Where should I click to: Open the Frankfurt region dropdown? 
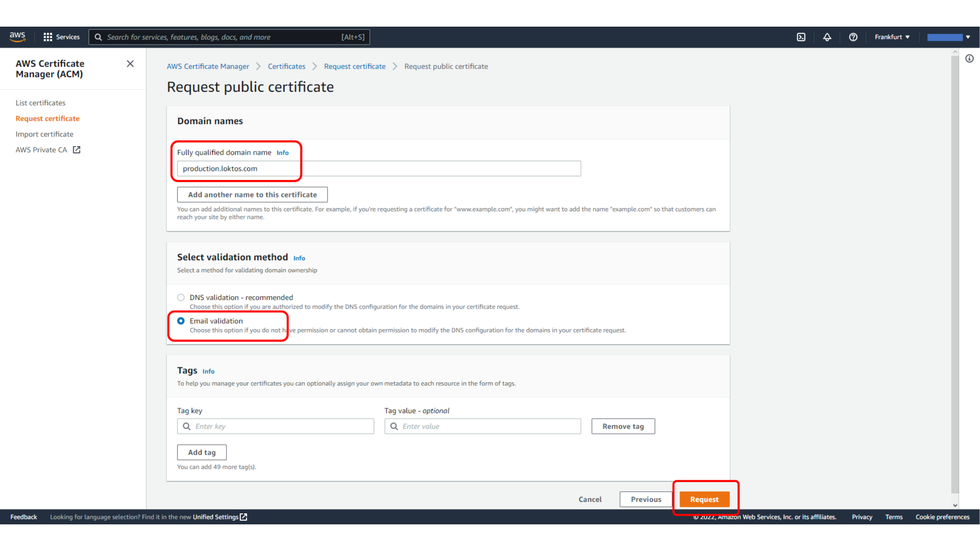tap(892, 37)
